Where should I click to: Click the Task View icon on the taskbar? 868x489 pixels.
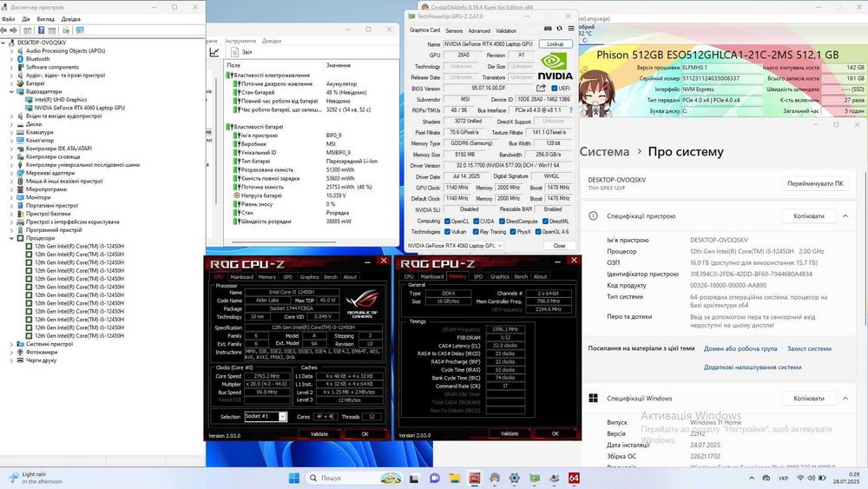[x=414, y=478]
